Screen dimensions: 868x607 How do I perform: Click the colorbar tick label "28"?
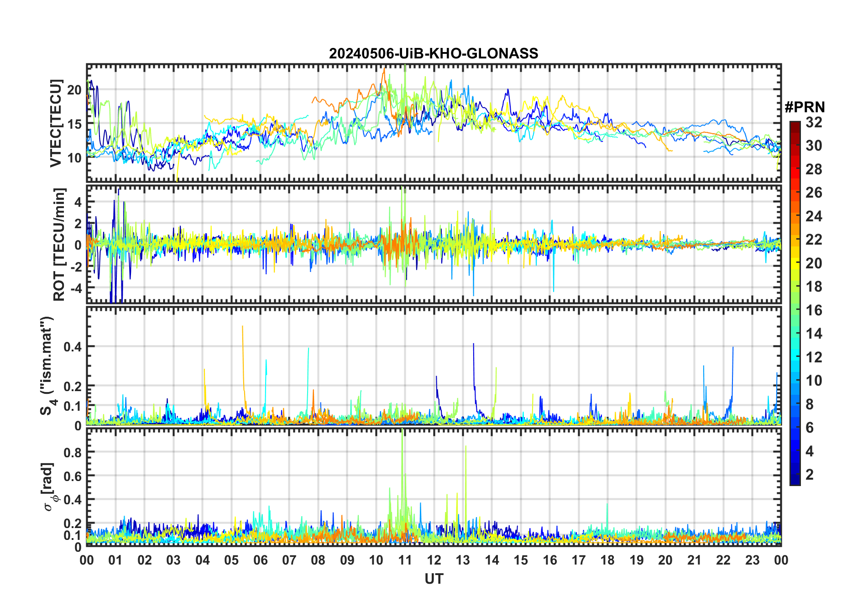(814, 169)
